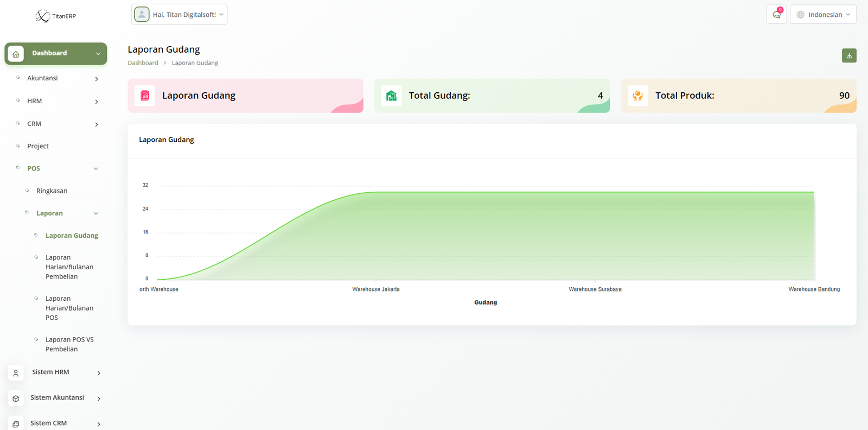Click the Total Produk orange icon
This screenshot has height=430, width=868.
tap(638, 96)
